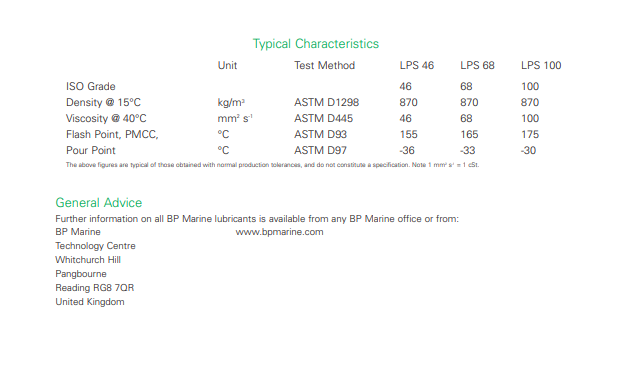Click the General Advice heading
The image size is (628, 376).
99,203
